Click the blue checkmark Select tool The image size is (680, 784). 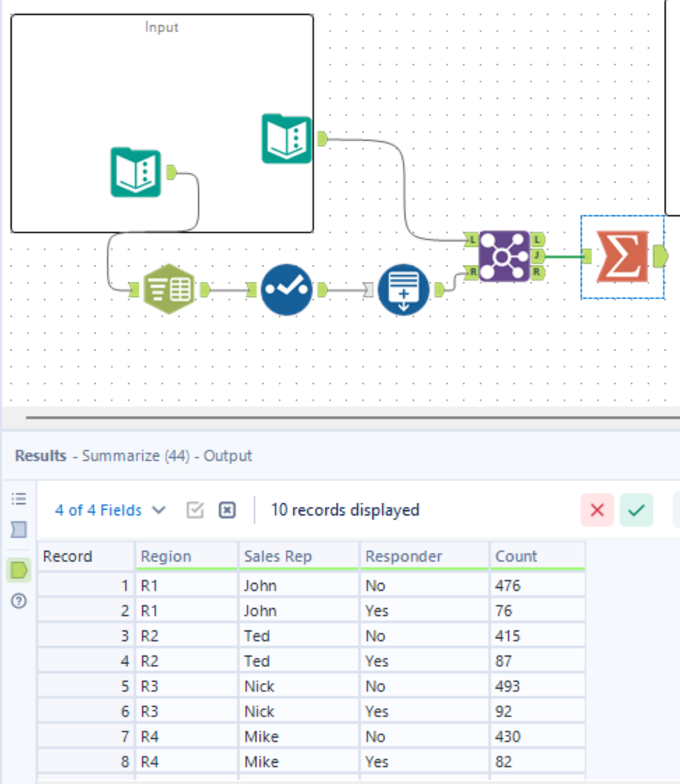pos(287,290)
